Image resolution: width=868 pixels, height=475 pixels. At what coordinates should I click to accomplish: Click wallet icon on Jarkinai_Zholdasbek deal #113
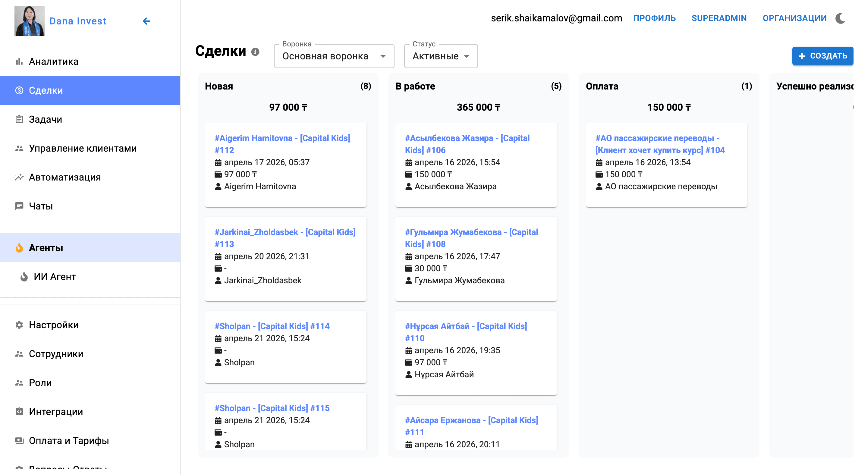click(218, 269)
